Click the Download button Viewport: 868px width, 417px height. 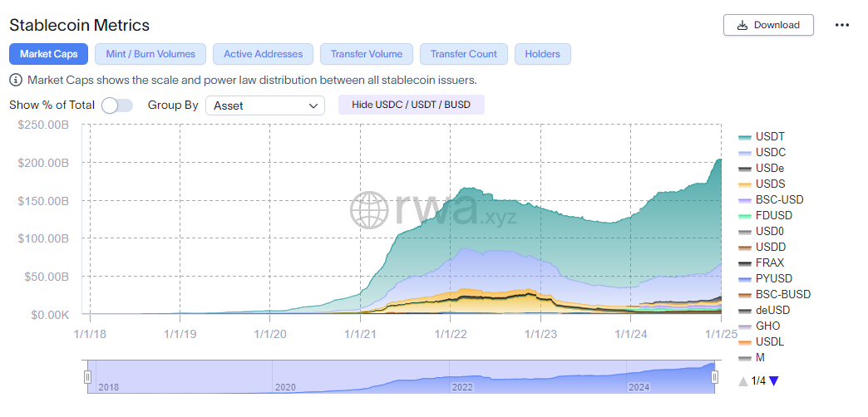pyautogui.click(x=768, y=25)
